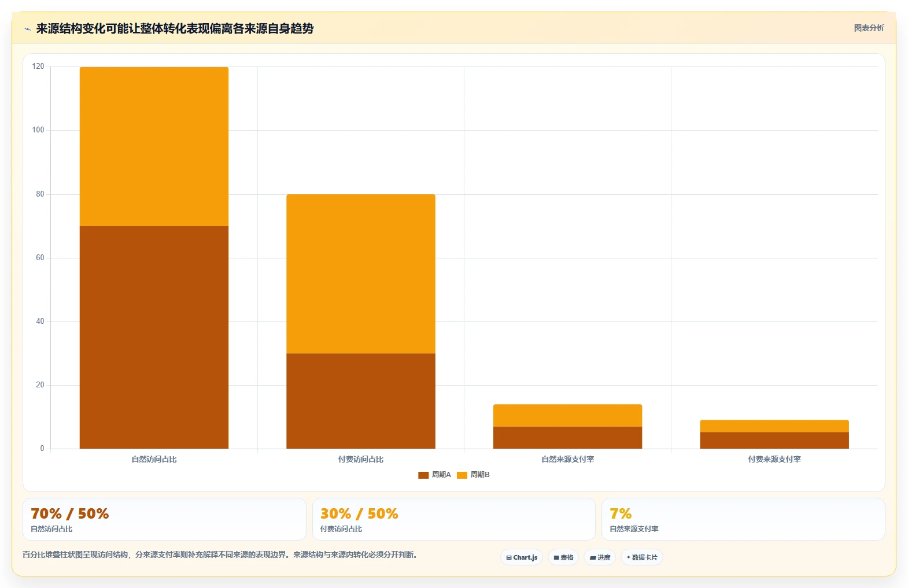Click the 120 y-axis tick label
This screenshot has width=908, height=588.
point(38,66)
